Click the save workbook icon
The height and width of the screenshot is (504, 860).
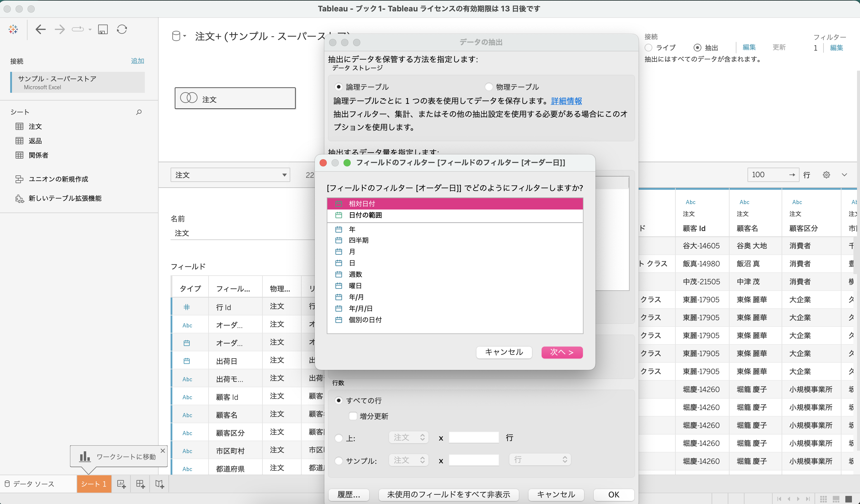pyautogui.click(x=103, y=29)
